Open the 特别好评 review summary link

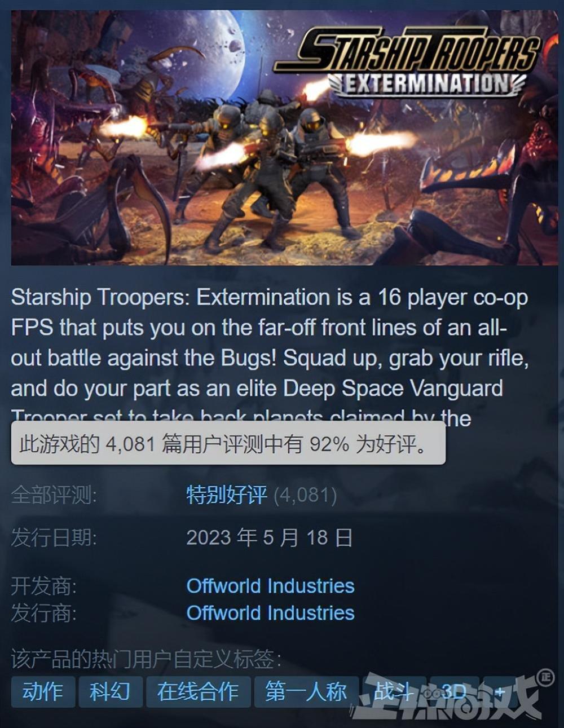click(x=227, y=495)
